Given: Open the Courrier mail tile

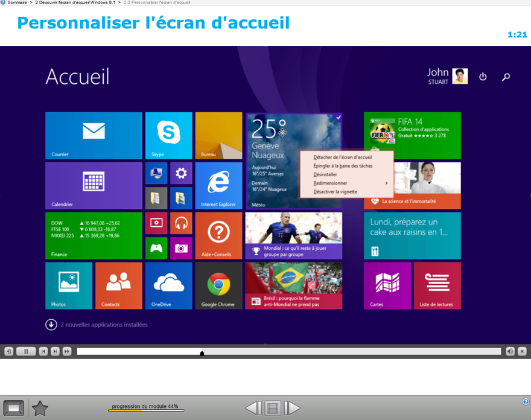Looking at the screenshot, I should click(x=94, y=135).
